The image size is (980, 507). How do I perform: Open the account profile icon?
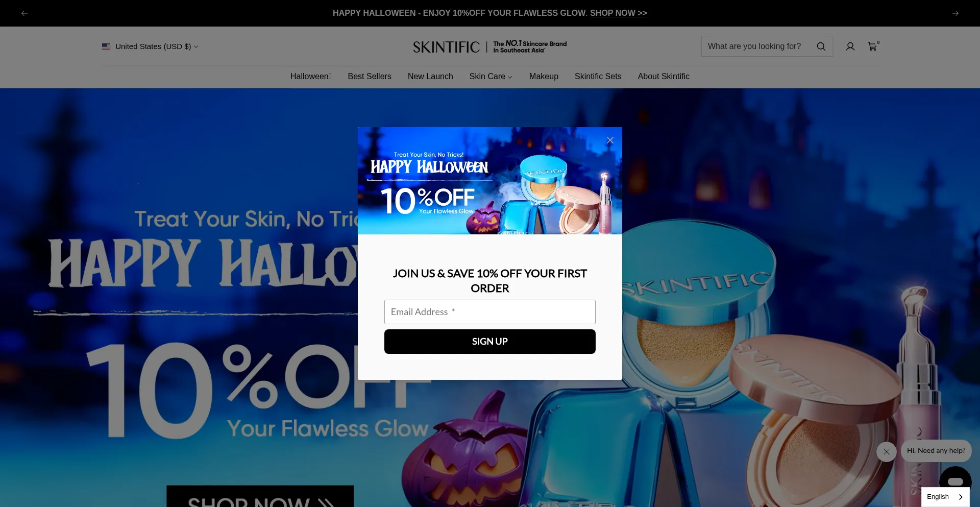tap(850, 46)
